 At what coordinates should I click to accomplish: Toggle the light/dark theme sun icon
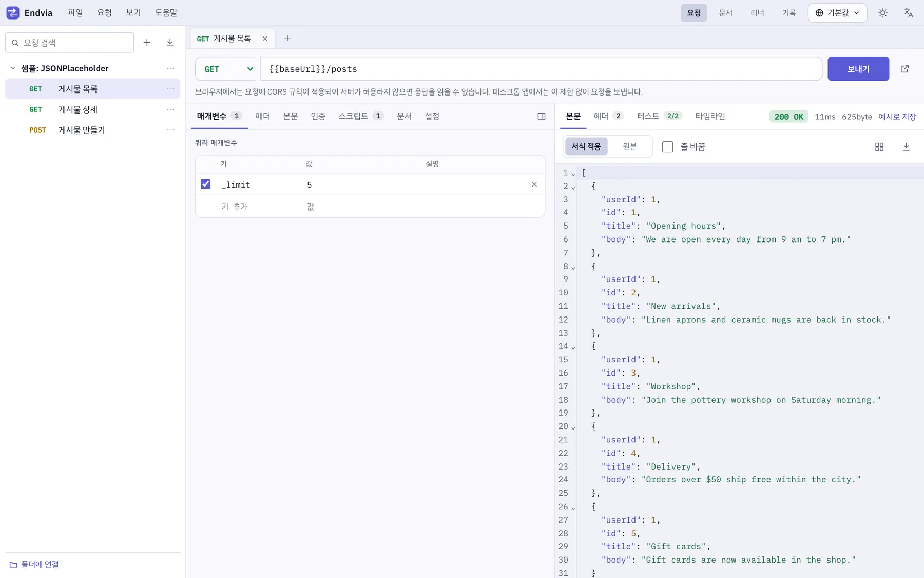pyautogui.click(x=883, y=13)
